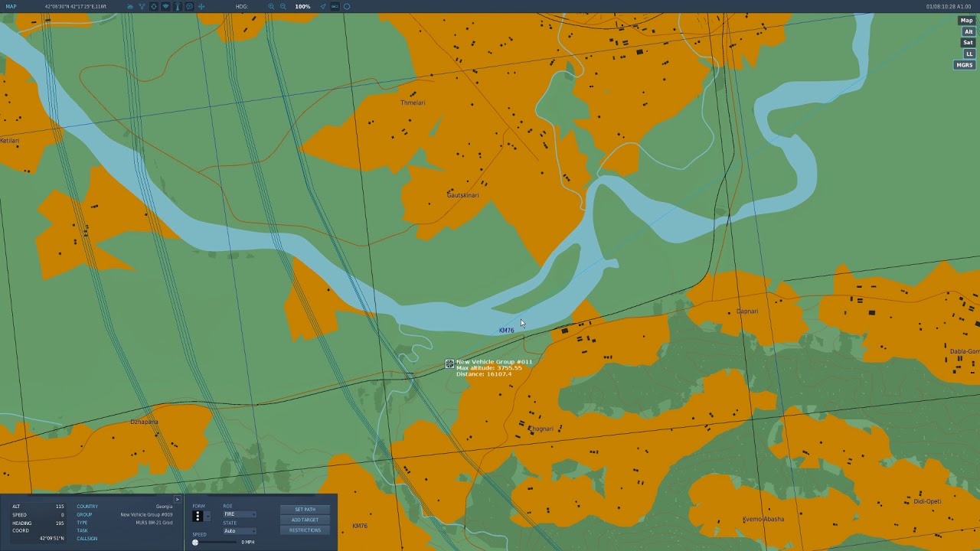This screenshot has width=980, height=551.
Task: Toggle the crosshair target icon in toolbar
Action: coord(154,6)
